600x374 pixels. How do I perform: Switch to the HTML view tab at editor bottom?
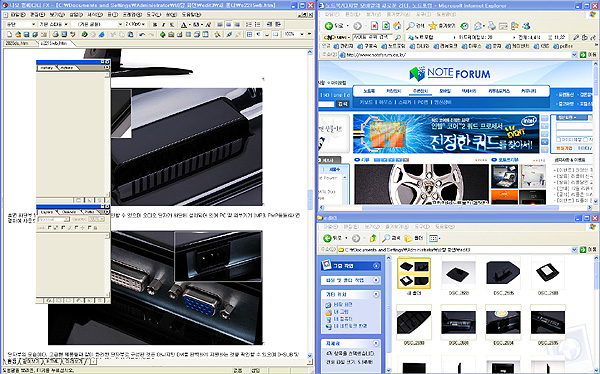52,361
